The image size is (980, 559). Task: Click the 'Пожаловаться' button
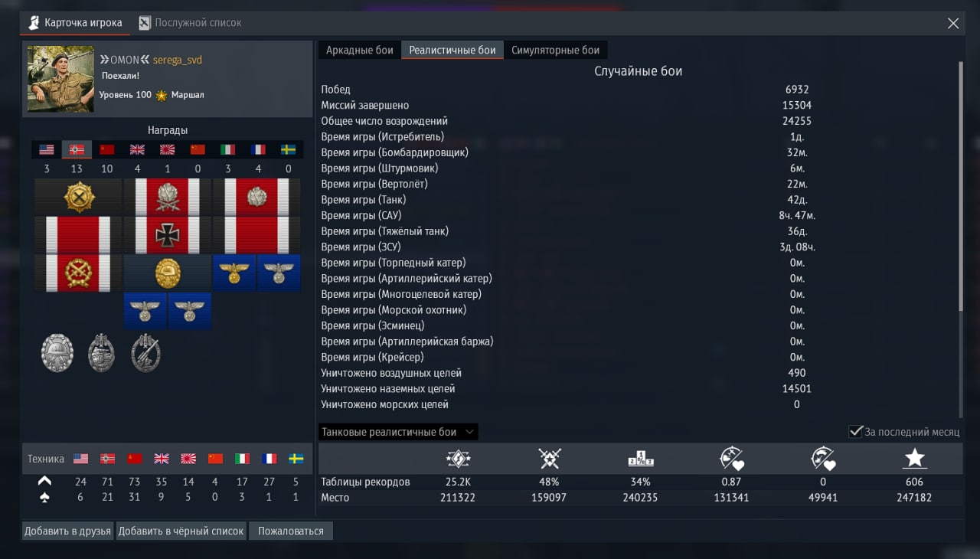tap(291, 531)
